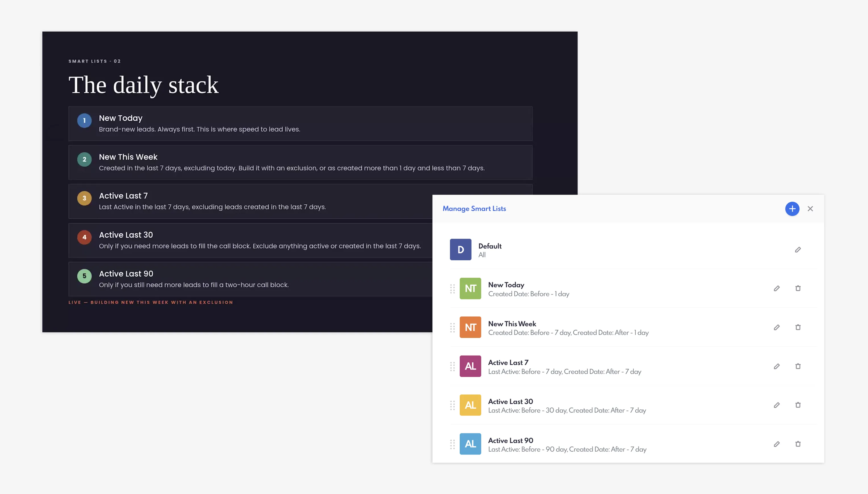Image resolution: width=868 pixels, height=494 pixels.
Task: Click the 'SMART LISTS · 02' slide label
Action: 94,61
